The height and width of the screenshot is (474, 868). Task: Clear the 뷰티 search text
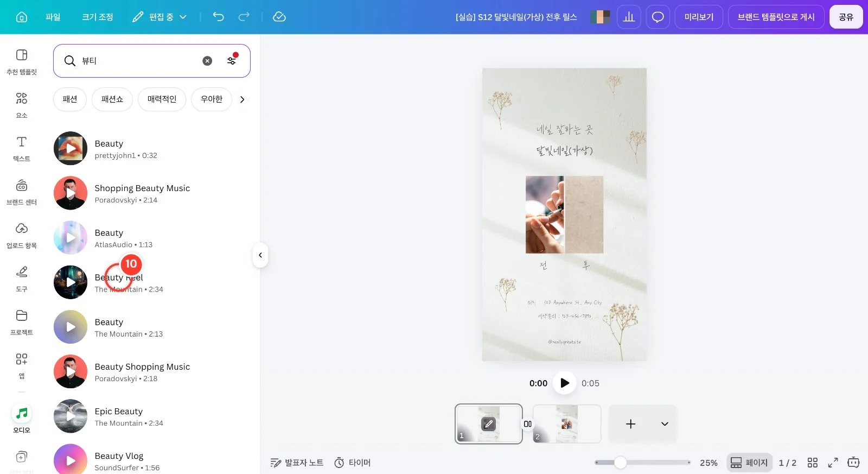pos(207,61)
